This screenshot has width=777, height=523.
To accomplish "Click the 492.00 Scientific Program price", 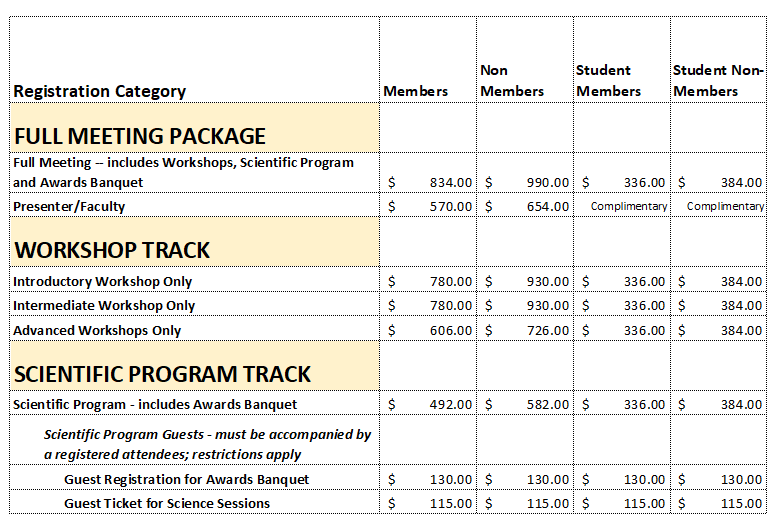I will click(450, 405).
